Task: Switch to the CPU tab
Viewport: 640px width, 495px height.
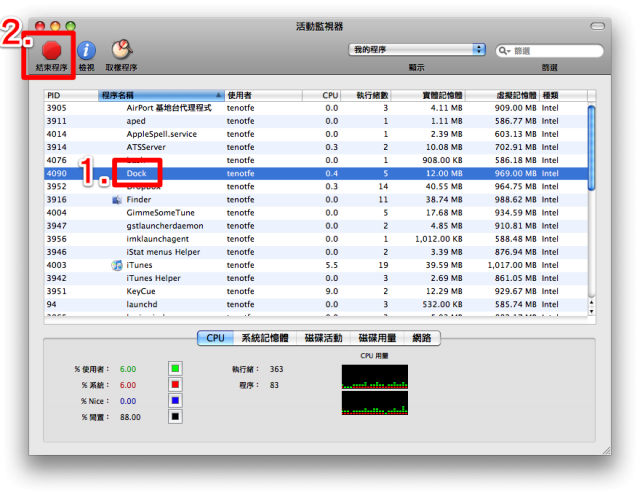Action: (216, 338)
